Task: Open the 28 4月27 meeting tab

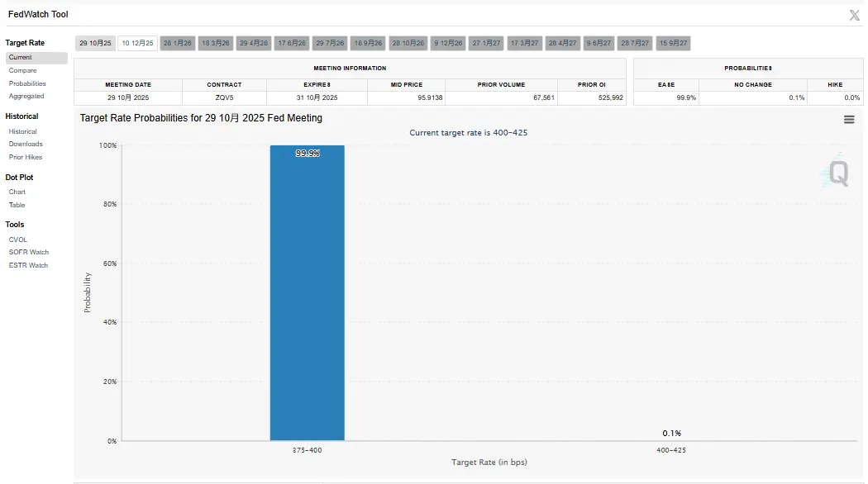Action: [x=562, y=43]
